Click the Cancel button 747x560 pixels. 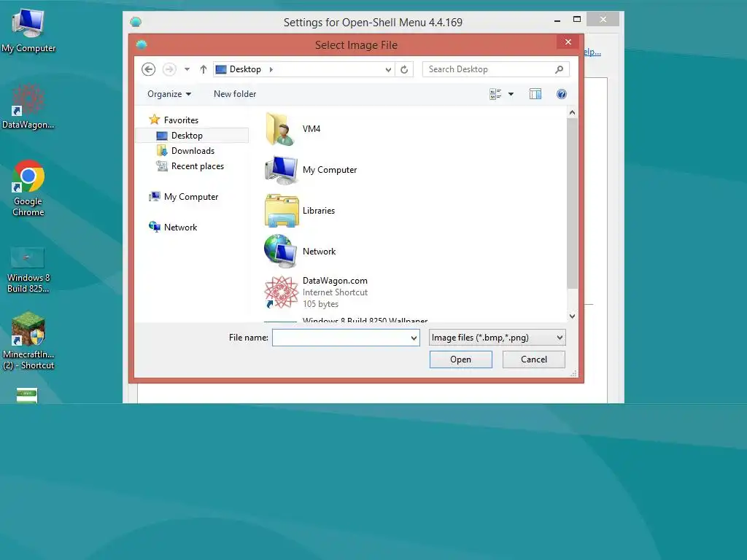533,359
